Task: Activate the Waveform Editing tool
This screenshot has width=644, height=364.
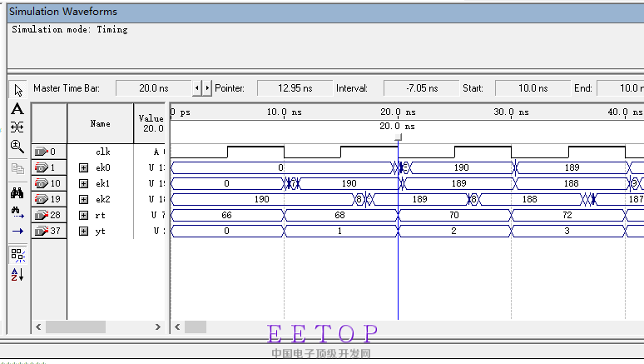Action: 17,127
